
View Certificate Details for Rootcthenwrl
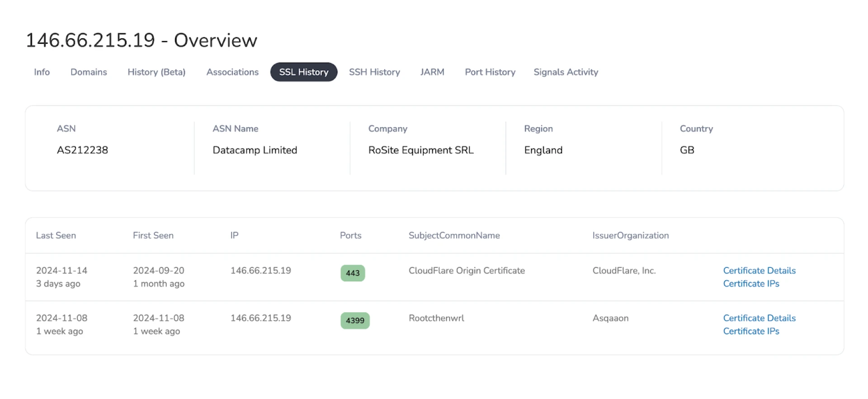(759, 318)
